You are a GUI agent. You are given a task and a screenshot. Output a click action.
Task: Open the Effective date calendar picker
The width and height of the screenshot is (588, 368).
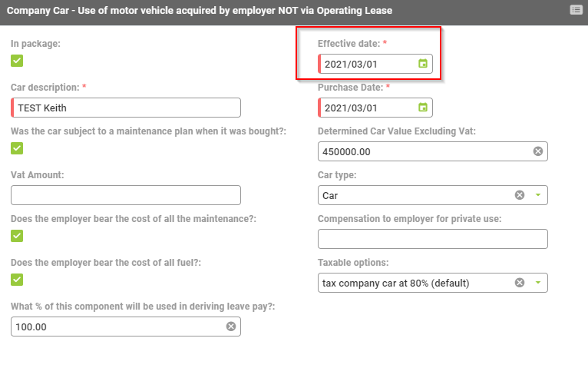tap(422, 64)
